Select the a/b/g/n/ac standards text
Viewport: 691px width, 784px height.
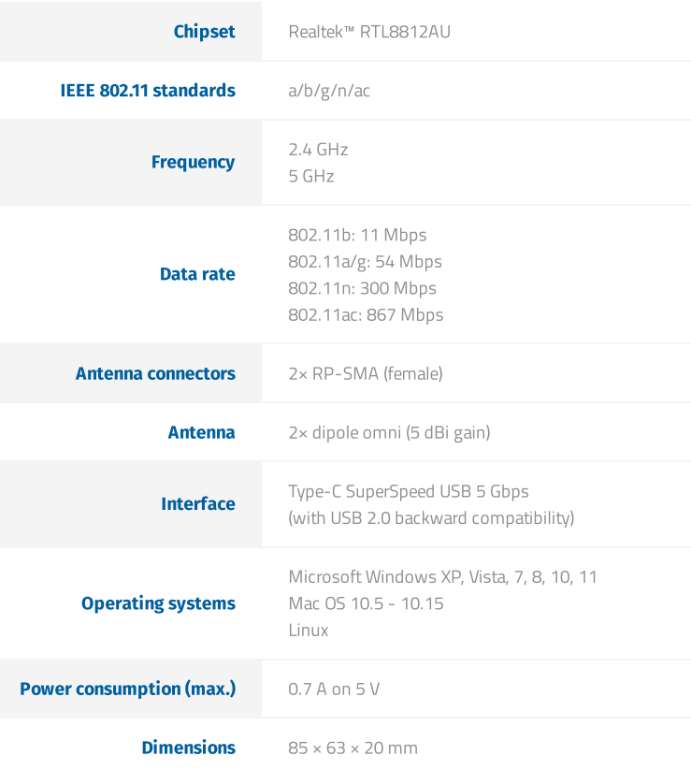[329, 91]
